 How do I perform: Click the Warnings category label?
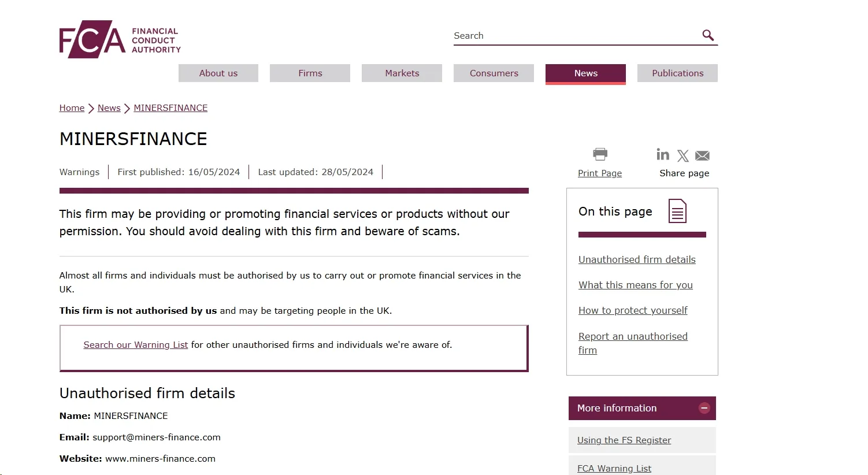pyautogui.click(x=80, y=172)
